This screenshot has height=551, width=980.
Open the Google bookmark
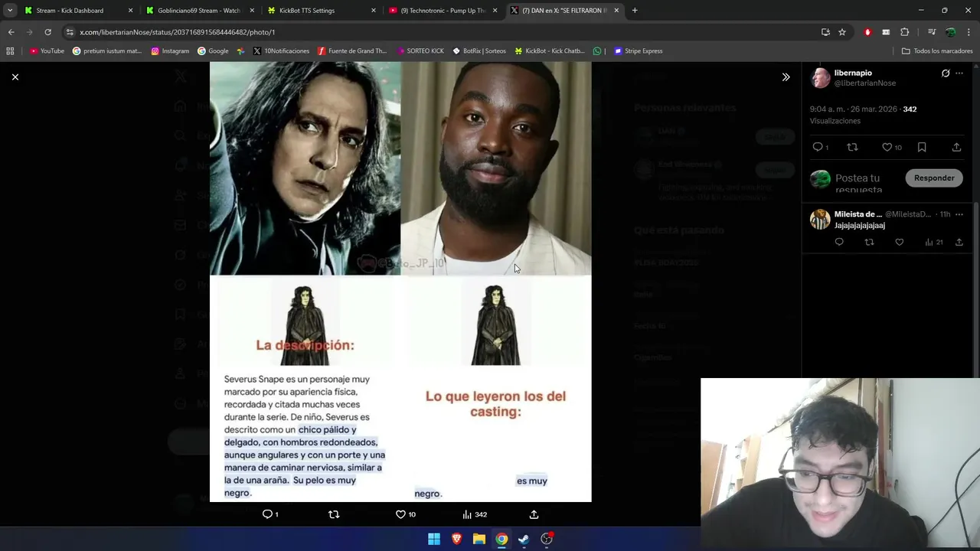point(213,51)
